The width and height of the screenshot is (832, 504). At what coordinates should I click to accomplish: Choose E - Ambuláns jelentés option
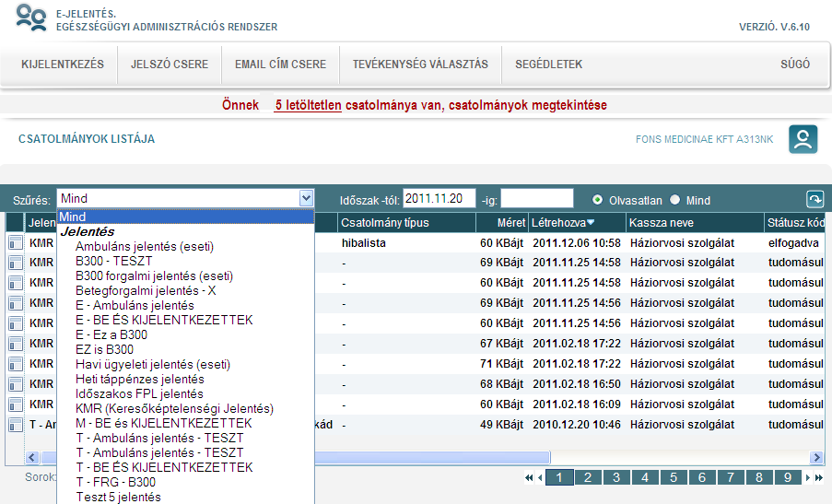[x=135, y=306]
